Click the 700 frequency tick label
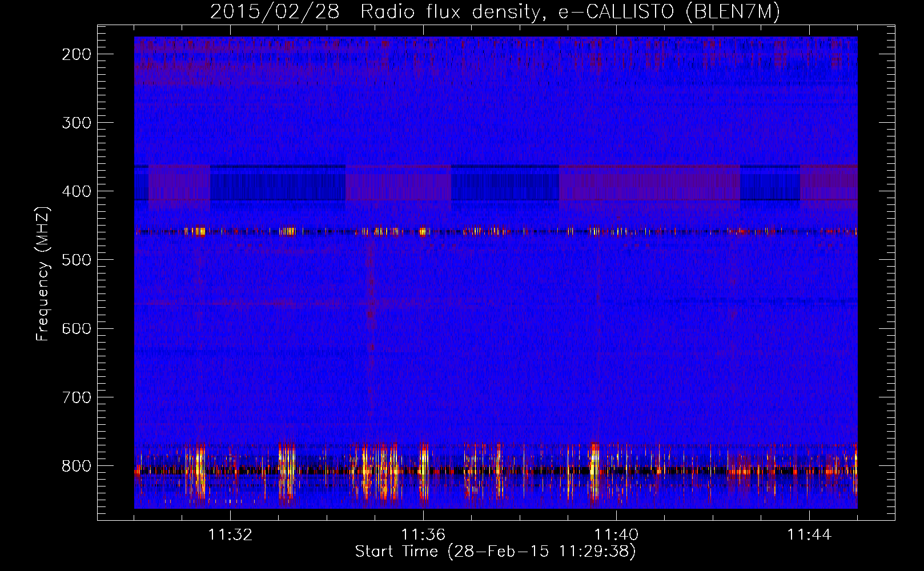This screenshot has width=924, height=571. pos(76,397)
